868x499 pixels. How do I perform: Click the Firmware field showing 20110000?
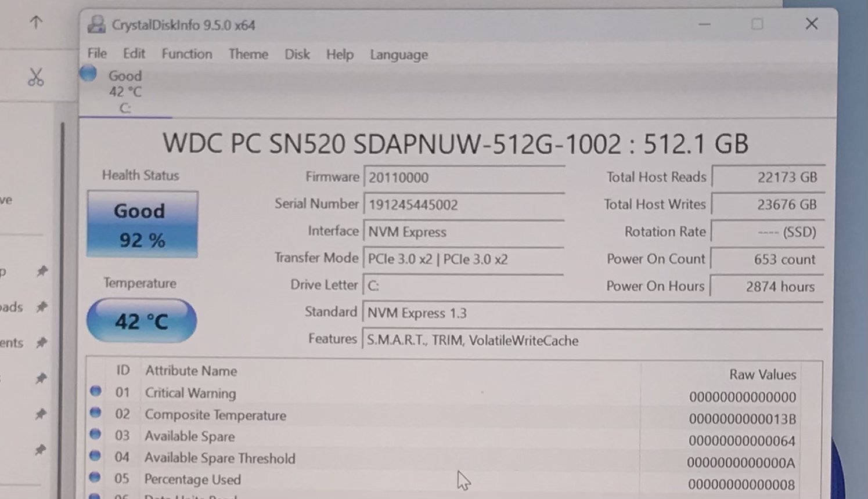pyautogui.click(x=463, y=177)
